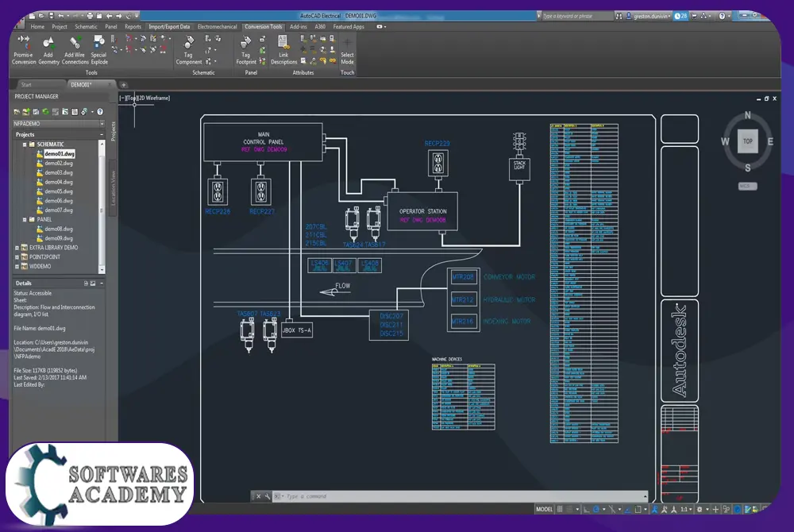Click the keyword search box in title bar

[x=577, y=16]
